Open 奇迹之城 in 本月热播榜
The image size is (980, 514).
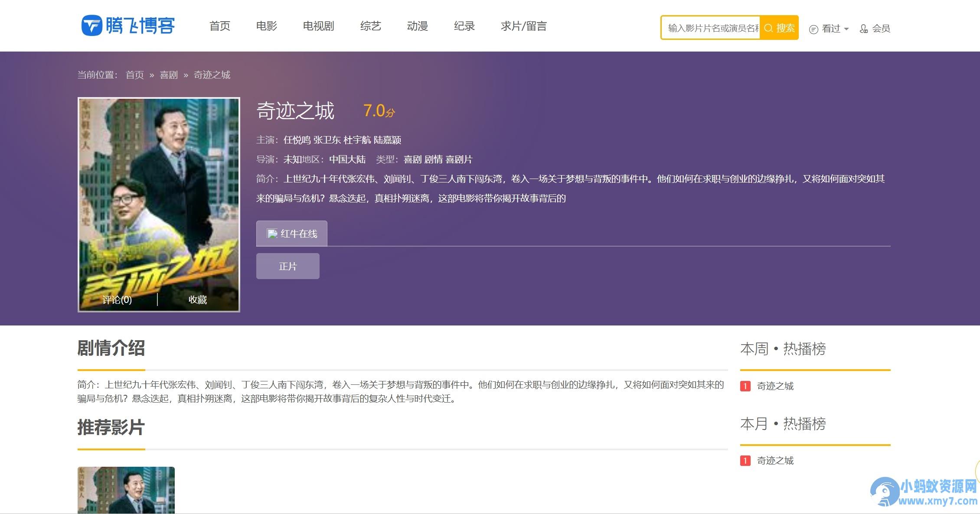pos(775,460)
